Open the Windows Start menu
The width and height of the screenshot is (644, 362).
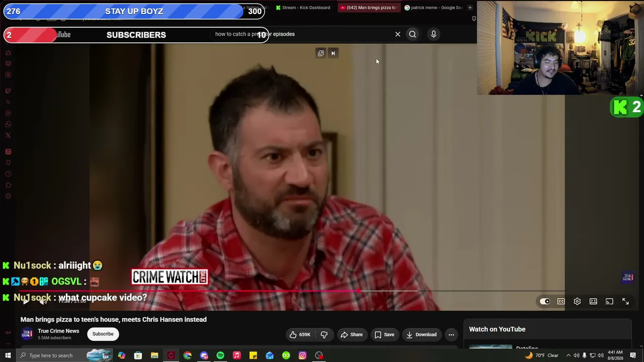pyautogui.click(x=8, y=355)
